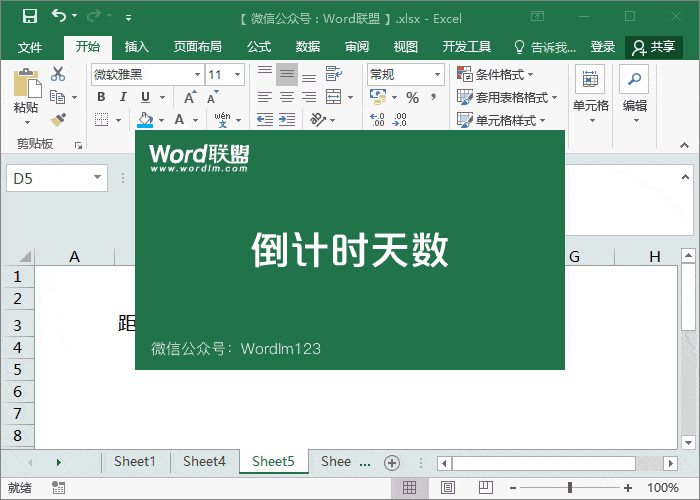Image resolution: width=700 pixels, height=500 pixels.
Task: Open the 常规 number format dropdown
Action: [438, 75]
